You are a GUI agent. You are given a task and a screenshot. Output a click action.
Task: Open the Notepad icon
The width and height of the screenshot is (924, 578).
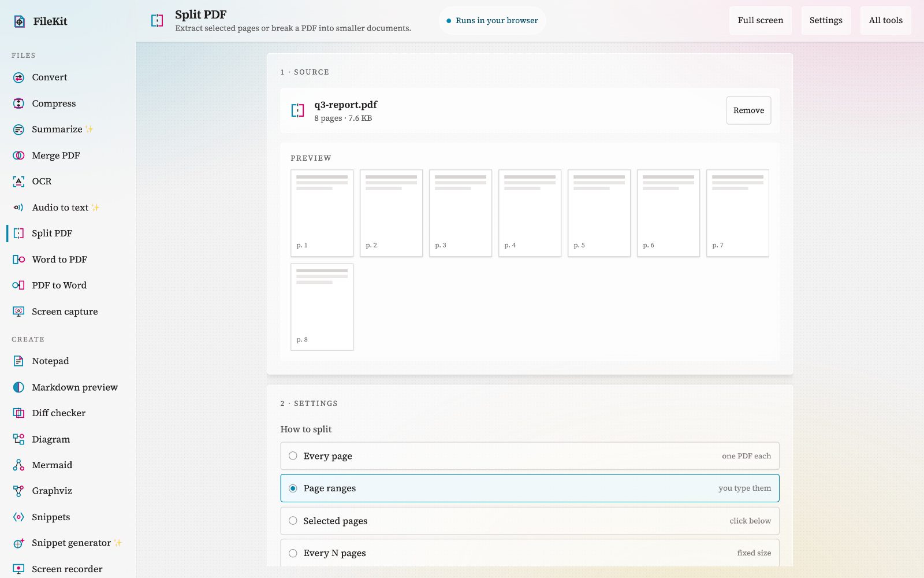pyautogui.click(x=18, y=361)
